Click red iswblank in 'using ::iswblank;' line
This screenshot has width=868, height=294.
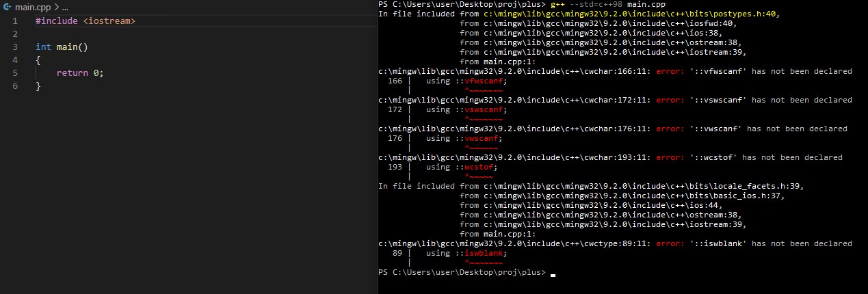(x=484, y=253)
